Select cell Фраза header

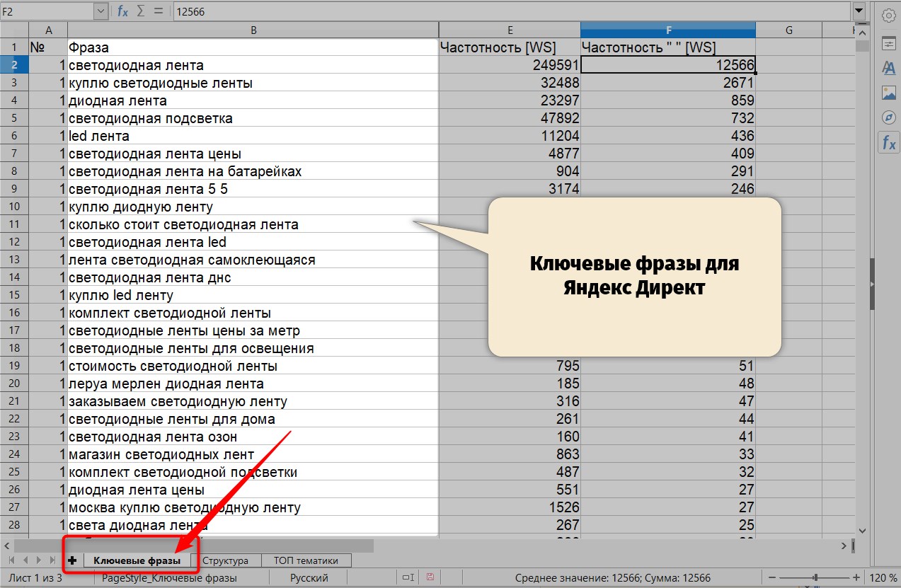253,47
